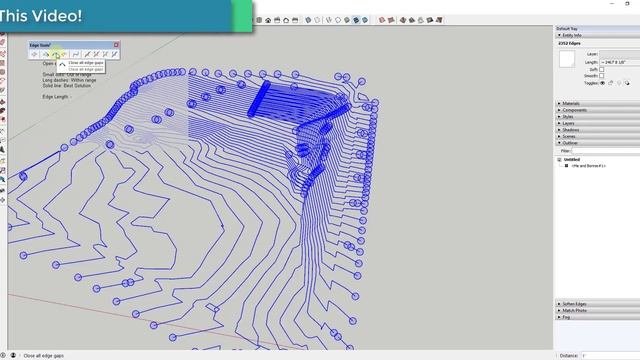Toggle the lock icon in Entity Info
The width and height of the screenshot is (640, 360).
611,83
